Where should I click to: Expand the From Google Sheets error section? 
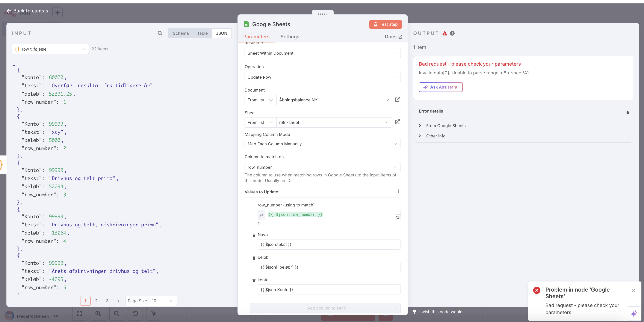[446, 126]
